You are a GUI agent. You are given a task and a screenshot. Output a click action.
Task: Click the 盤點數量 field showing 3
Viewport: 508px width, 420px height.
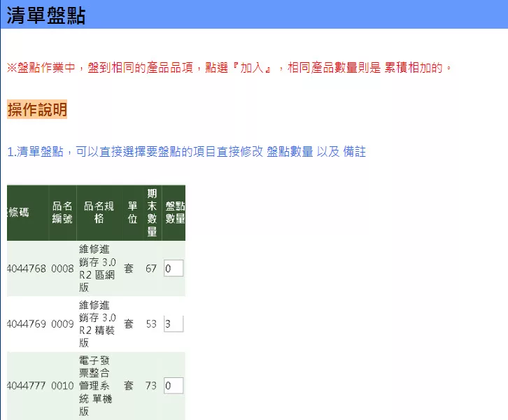pyautogui.click(x=173, y=323)
